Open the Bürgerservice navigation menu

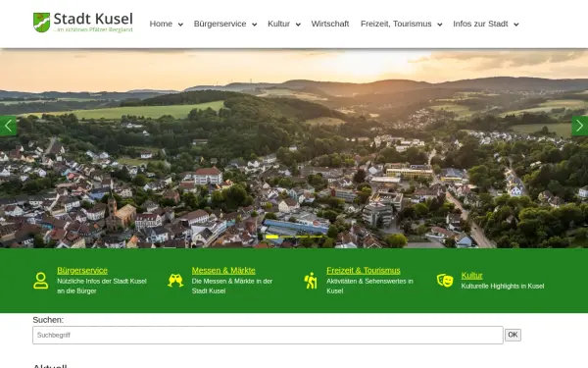220,24
